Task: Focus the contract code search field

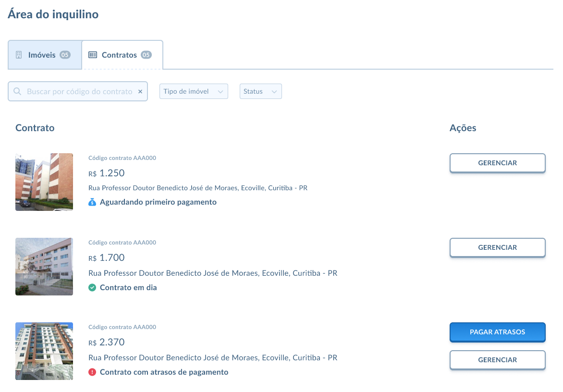Action: [x=79, y=91]
